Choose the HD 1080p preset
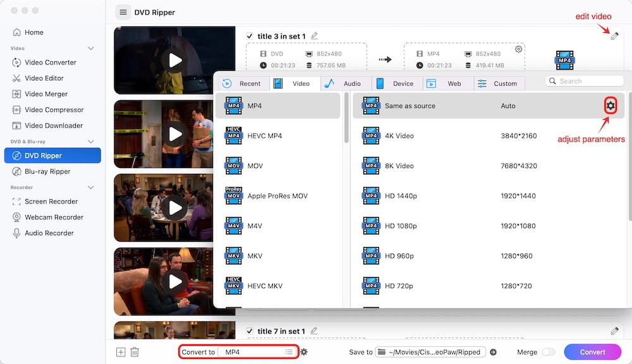632x364 pixels. pyautogui.click(x=489, y=226)
